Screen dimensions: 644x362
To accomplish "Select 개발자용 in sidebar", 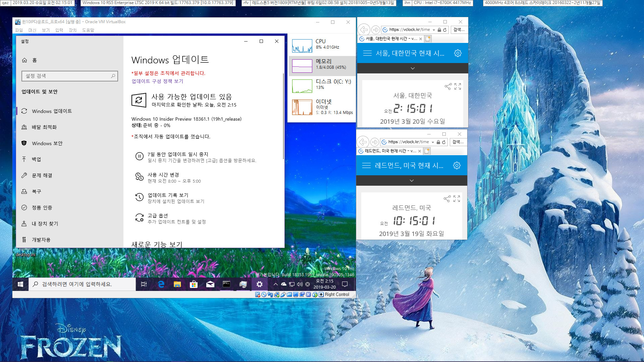I will (x=70, y=240).
